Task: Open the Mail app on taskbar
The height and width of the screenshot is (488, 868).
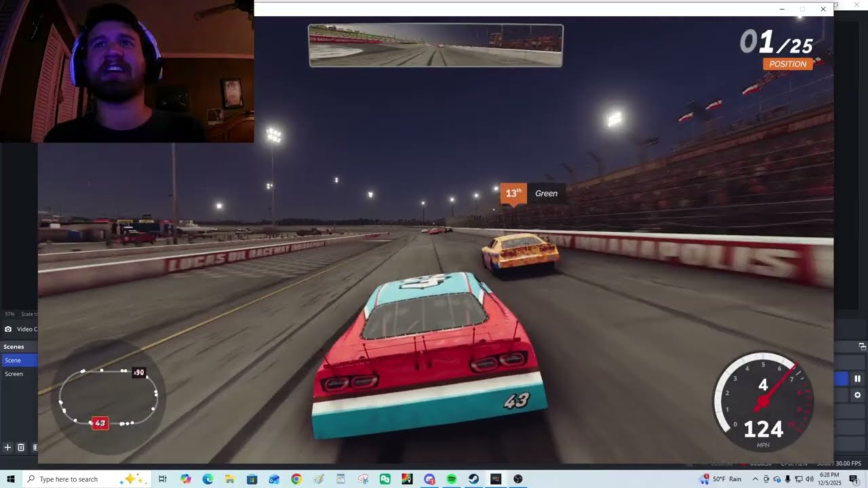Action: pos(274,479)
